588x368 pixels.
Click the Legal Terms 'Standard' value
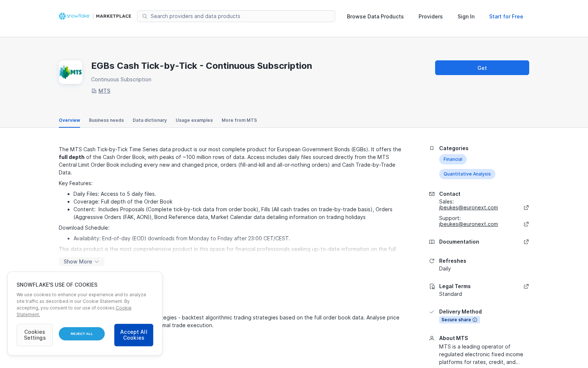coord(451,294)
